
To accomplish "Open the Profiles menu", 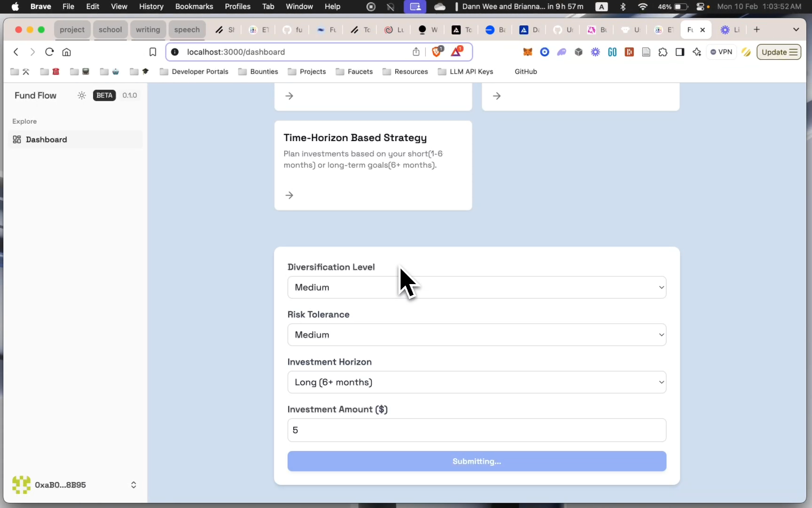I will coord(238,7).
